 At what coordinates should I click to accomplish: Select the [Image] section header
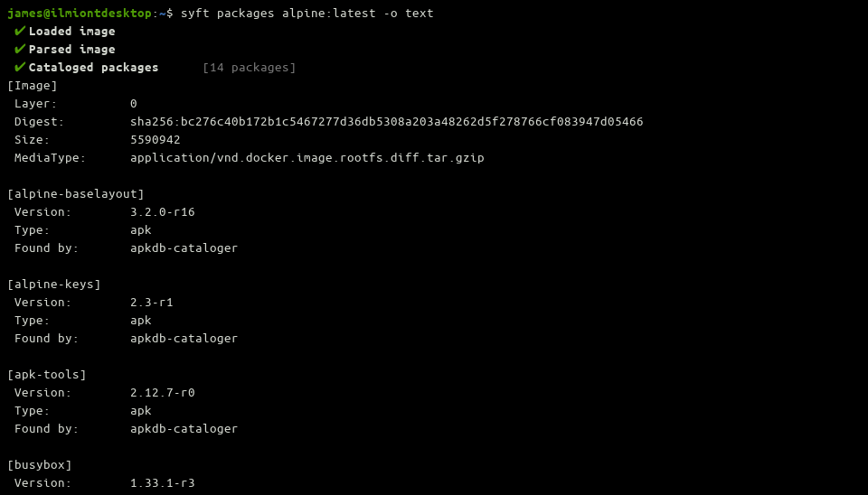coord(33,86)
